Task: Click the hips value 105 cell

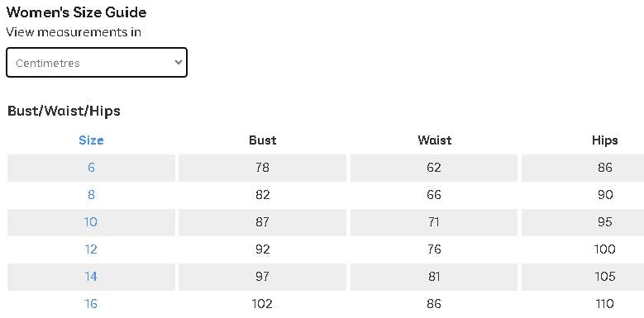Action: [x=583, y=276]
